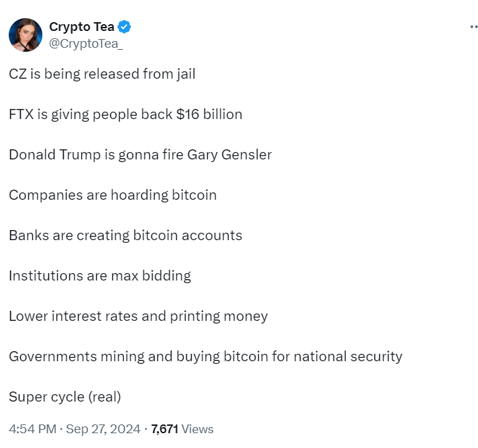478x448 pixels.
Task: Click "Companies are hoarding bitcoin" text
Action: [x=112, y=195]
